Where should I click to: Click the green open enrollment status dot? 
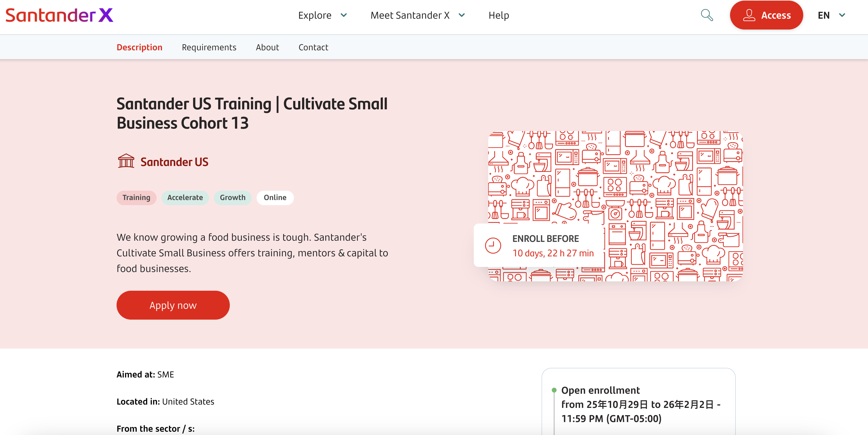point(554,390)
